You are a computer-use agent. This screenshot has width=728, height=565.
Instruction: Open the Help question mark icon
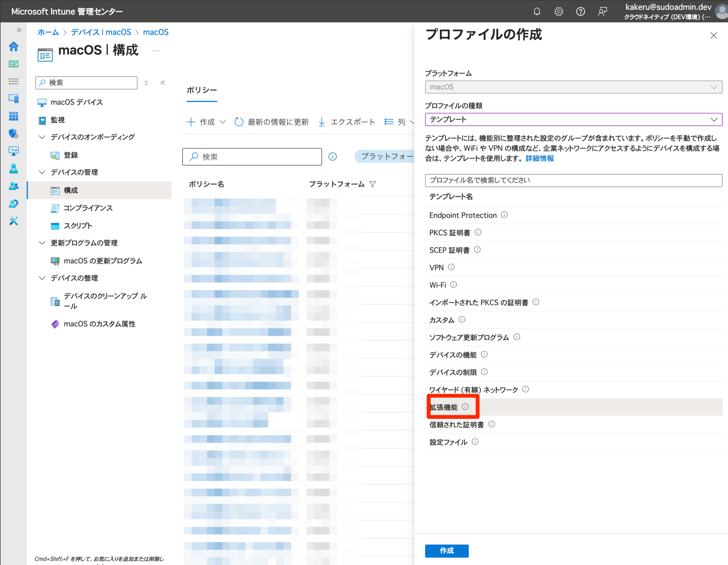(x=581, y=11)
